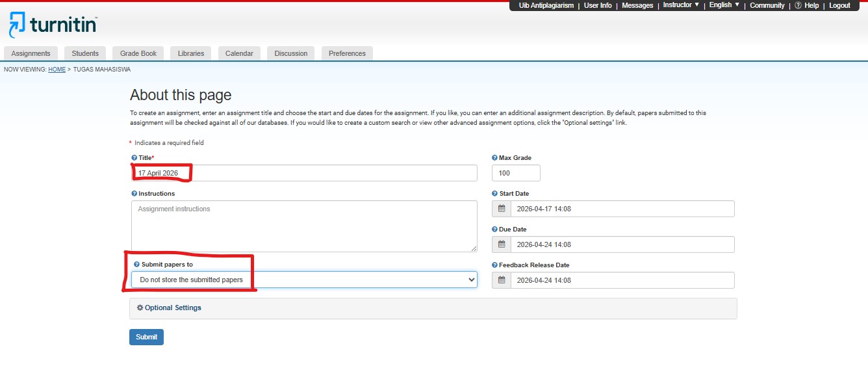Image resolution: width=868 pixels, height=381 pixels.
Task: Click in the Assignment instructions text area
Action: 304,226
